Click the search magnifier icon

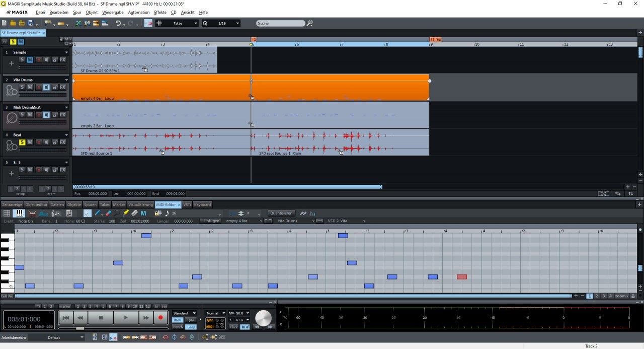coord(310,23)
